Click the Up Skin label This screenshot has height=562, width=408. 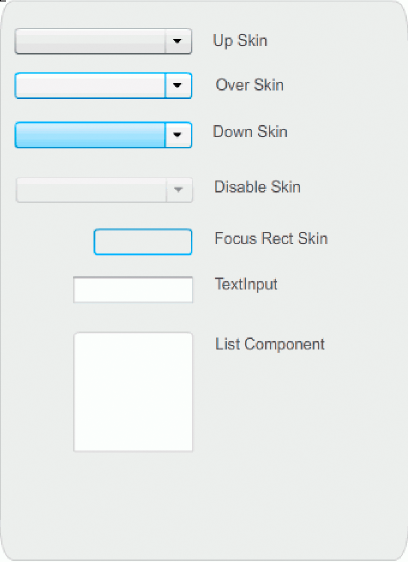[240, 41]
